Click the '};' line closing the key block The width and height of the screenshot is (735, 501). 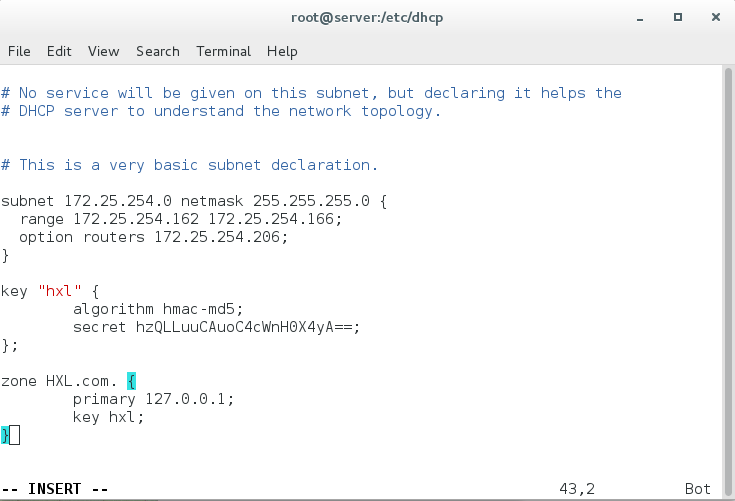pos(10,345)
